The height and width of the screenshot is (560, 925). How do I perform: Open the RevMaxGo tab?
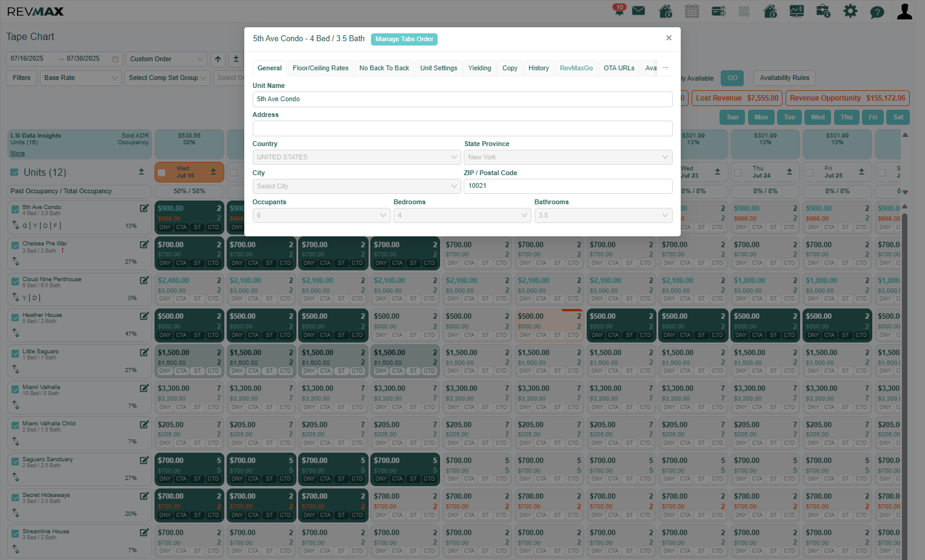pyautogui.click(x=576, y=68)
